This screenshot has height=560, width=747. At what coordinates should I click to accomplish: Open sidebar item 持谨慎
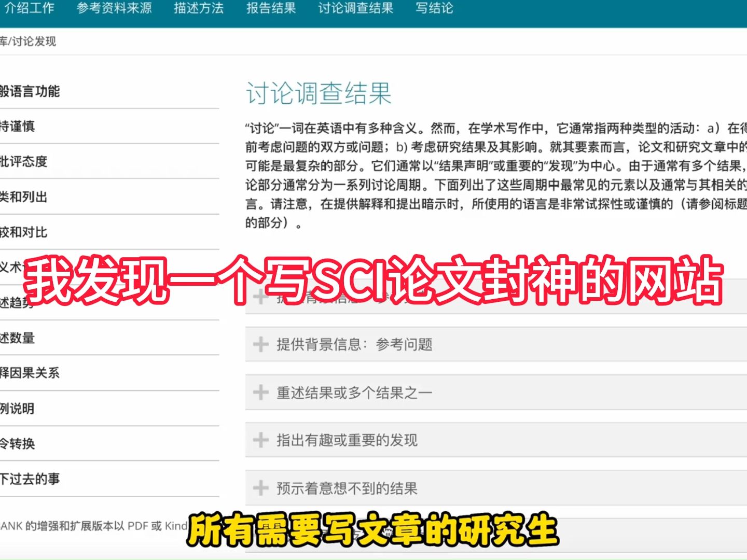click(17, 127)
